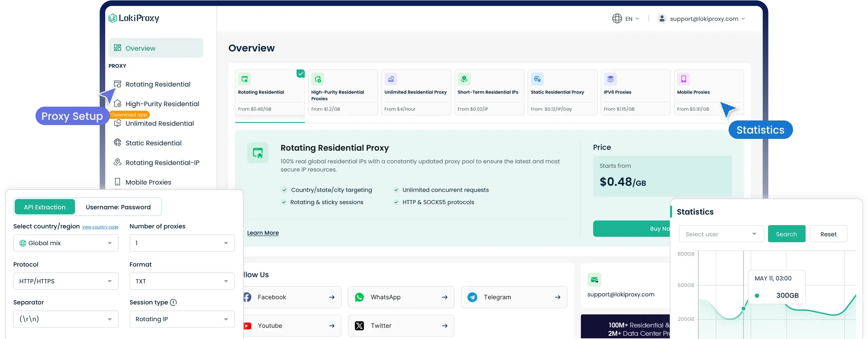The width and height of the screenshot is (868, 339).
Task: Click the High-Purity Residential Proxies card icon
Action: click(318, 79)
